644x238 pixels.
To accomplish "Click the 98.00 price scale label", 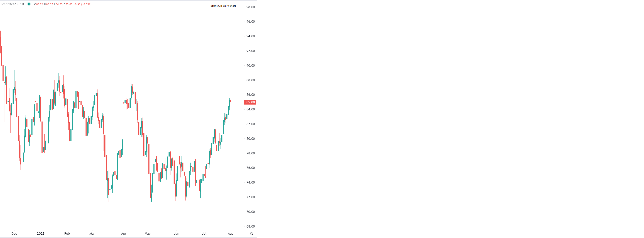I will click(251, 7).
